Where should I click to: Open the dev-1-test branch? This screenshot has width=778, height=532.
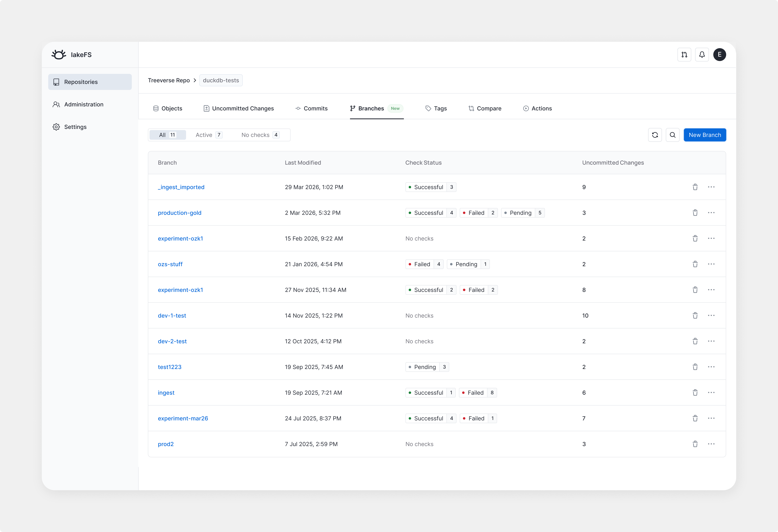(172, 316)
